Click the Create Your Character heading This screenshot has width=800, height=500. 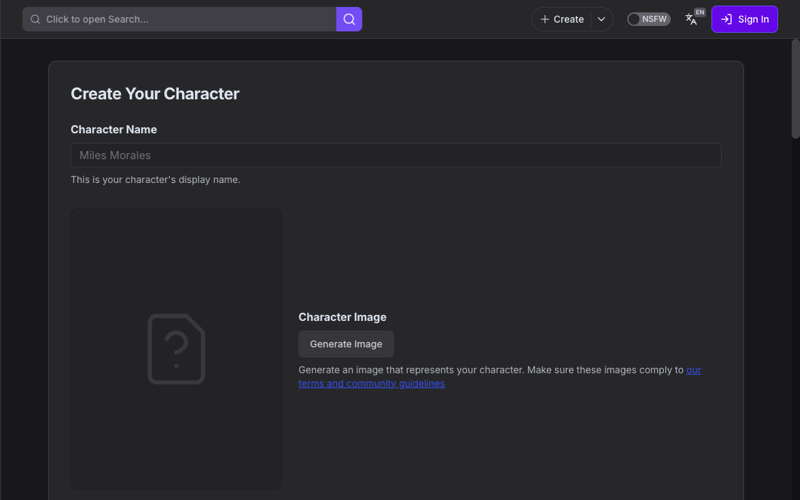(155, 94)
